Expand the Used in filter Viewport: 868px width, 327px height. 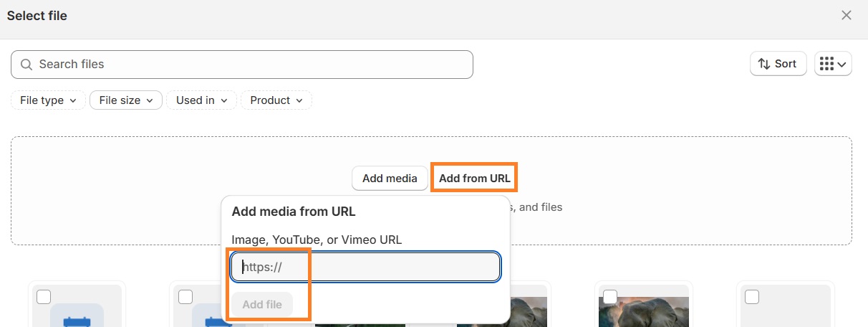click(202, 100)
